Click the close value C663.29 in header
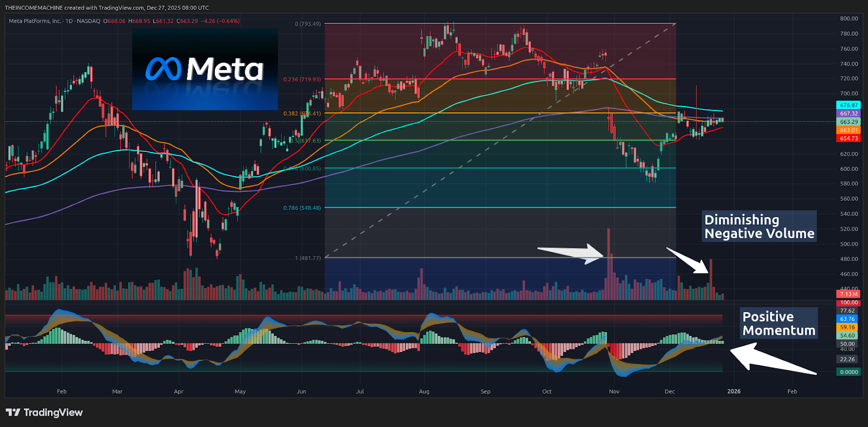The width and height of the screenshot is (868, 427). click(187, 21)
